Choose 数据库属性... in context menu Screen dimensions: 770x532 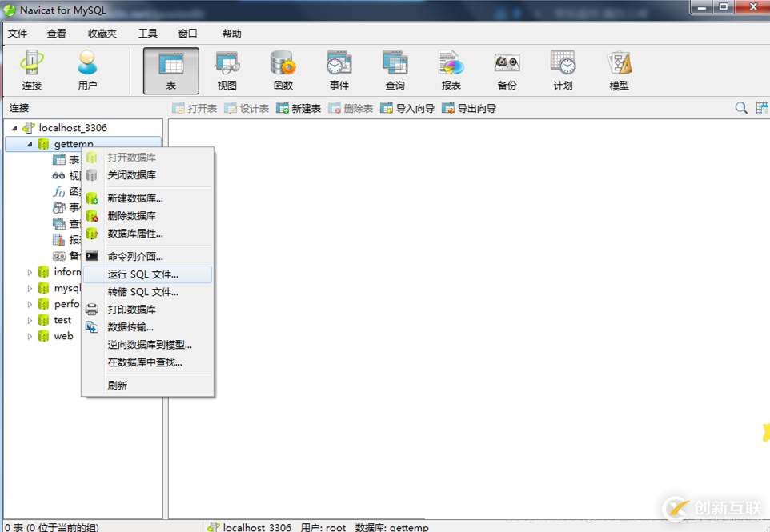148,234
